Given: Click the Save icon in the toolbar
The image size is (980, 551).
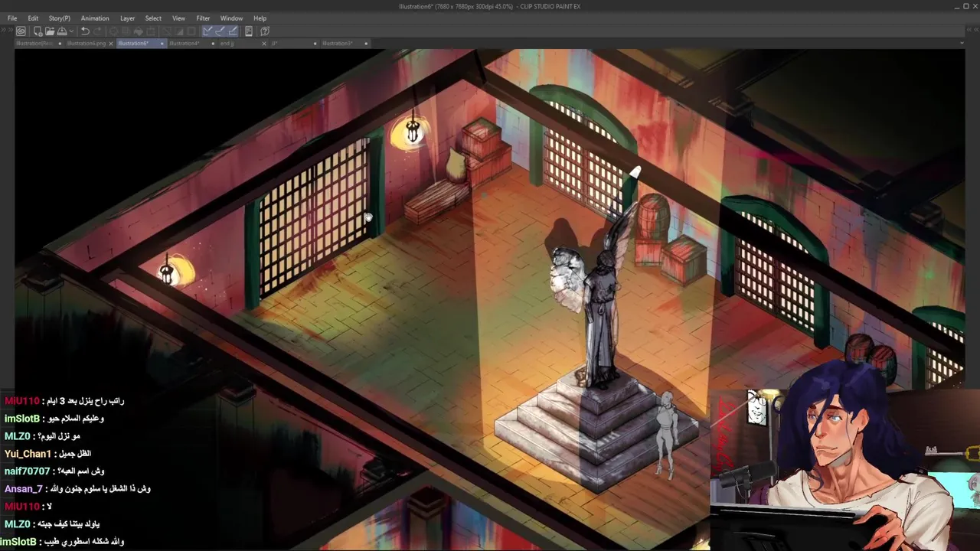Looking at the screenshot, I should (62, 31).
